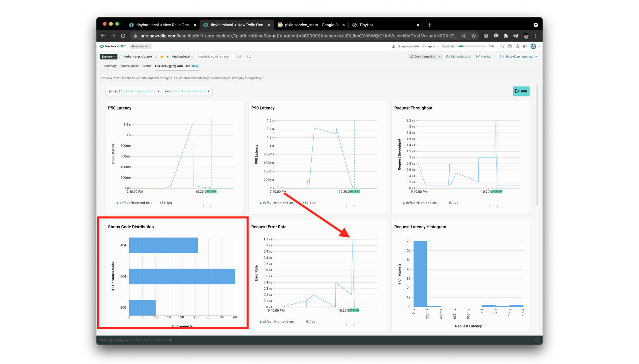Expand the Since 60 minutes ago picker
The image size is (639, 364).
[519, 57]
